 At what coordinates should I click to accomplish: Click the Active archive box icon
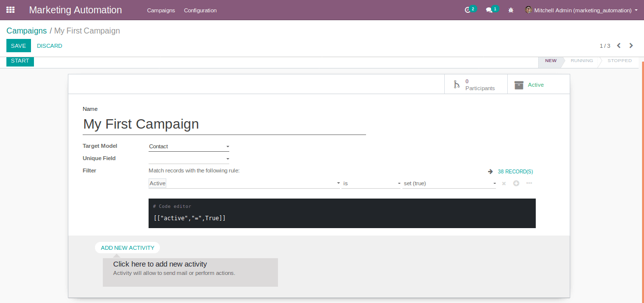pyautogui.click(x=519, y=85)
